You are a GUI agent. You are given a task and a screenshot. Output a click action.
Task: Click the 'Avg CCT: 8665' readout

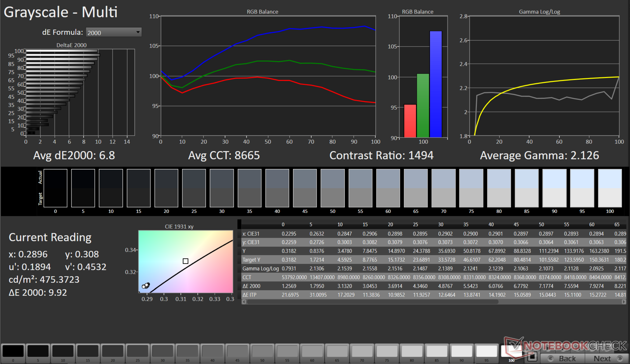[x=224, y=155]
